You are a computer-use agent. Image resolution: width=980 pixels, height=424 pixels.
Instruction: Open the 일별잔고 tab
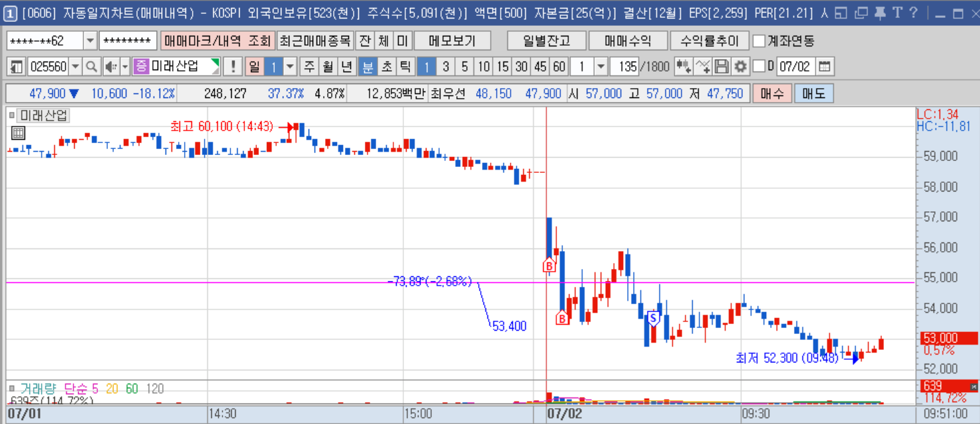click(x=546, y=41)
